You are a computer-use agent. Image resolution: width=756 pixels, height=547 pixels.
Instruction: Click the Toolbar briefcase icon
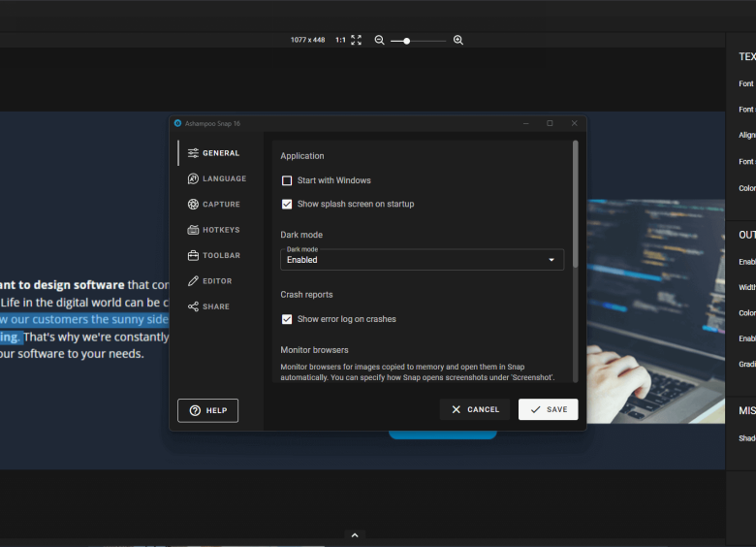194,256
